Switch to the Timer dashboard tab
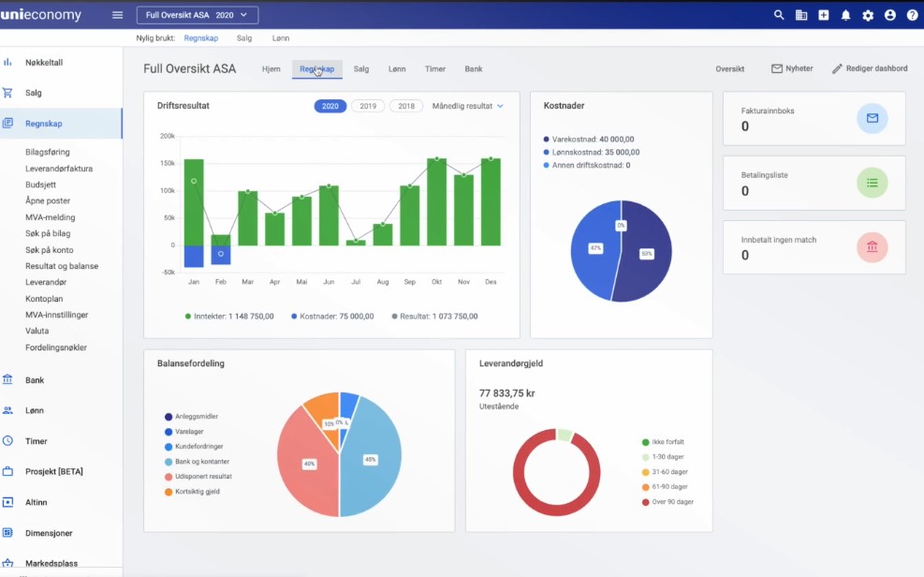 click(434, 69)
